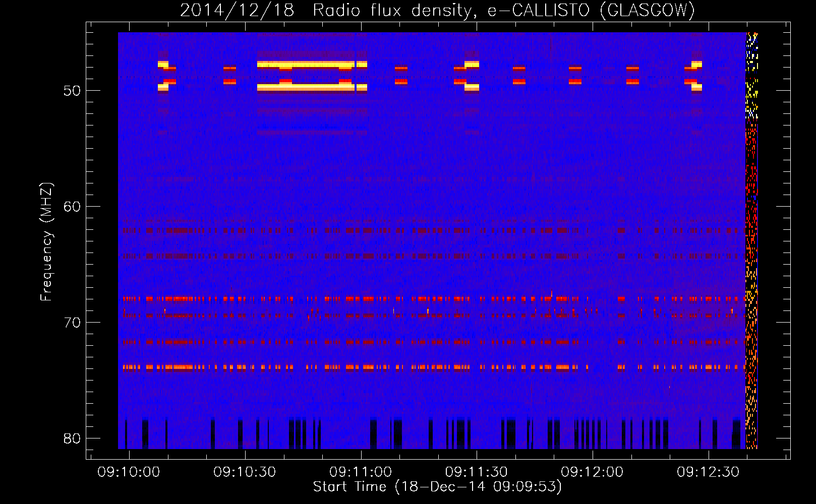Click the 60 MHz frequency label

pos(72,207)
